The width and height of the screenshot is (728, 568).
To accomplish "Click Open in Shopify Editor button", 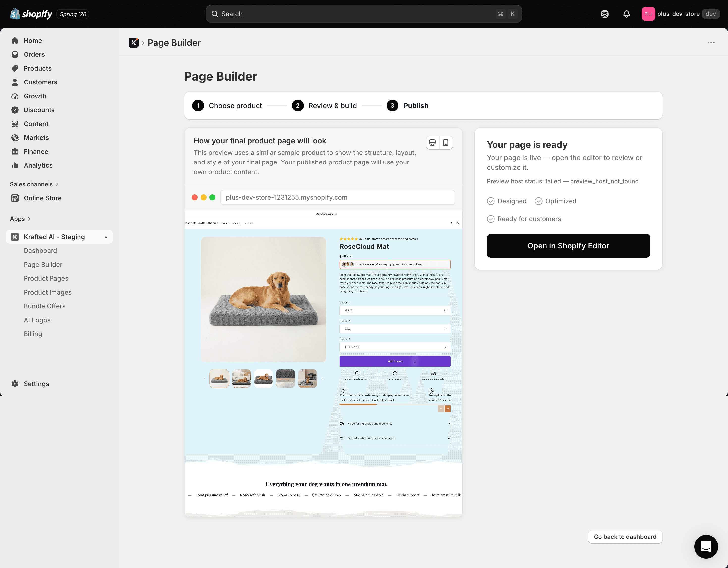I will point(568,246).
